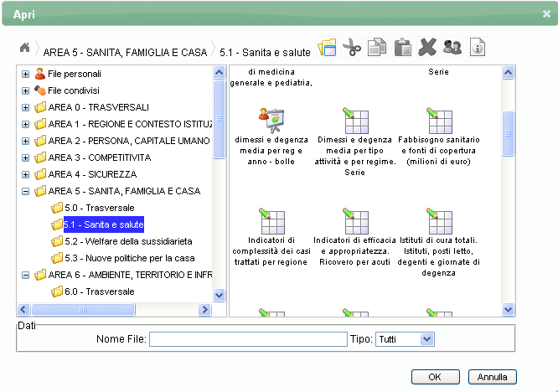
Task: Click the new folder toolbar icon
Action: pos(327,47)
